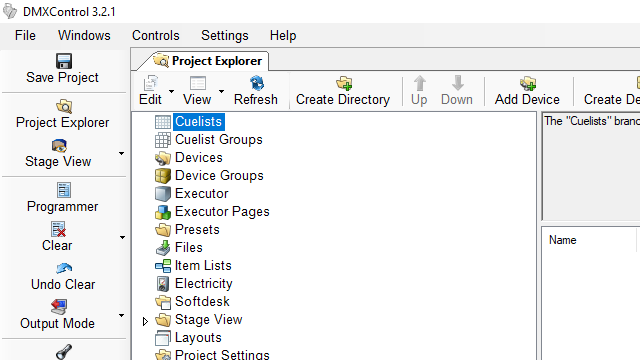This screenshot has width=640, height=360.
Task: Select the Files tree node
Action: (189, 247)
